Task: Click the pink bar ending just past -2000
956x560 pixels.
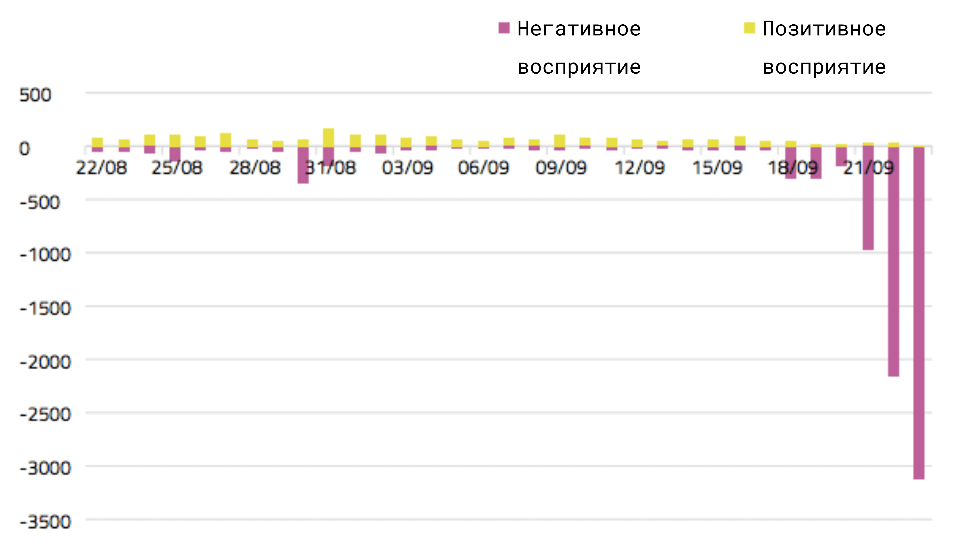Action: pyautogui.click(x=893, y=262)
